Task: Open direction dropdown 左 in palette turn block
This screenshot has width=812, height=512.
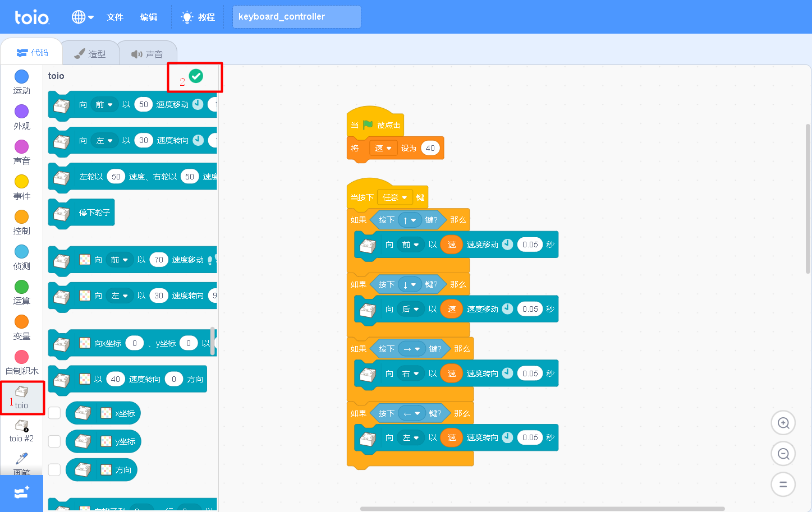Action: [104, 140]
